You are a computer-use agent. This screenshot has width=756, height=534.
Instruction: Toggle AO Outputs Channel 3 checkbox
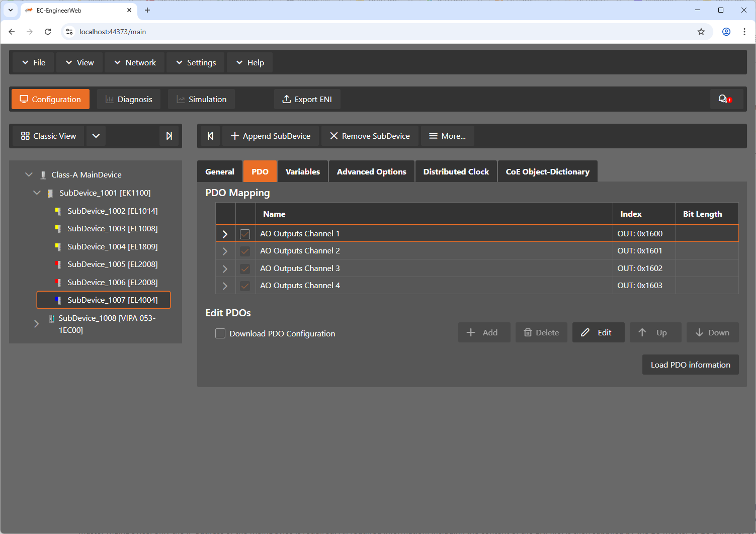point(245,269)
